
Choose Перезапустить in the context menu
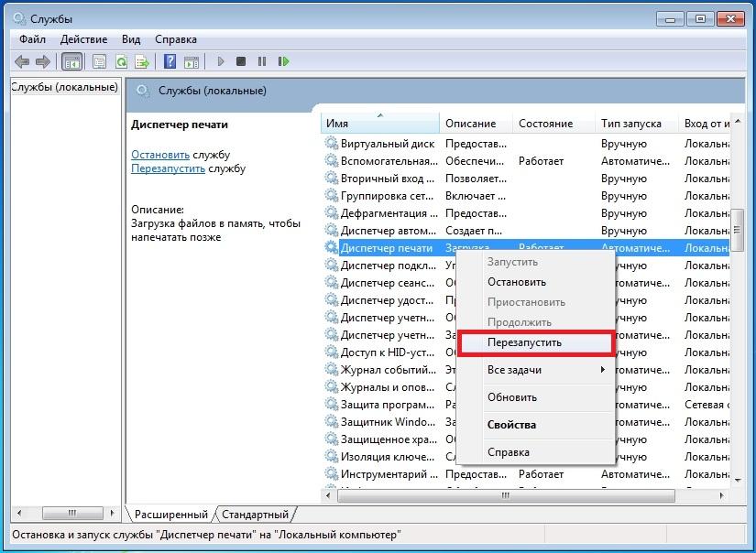[524, 342]
